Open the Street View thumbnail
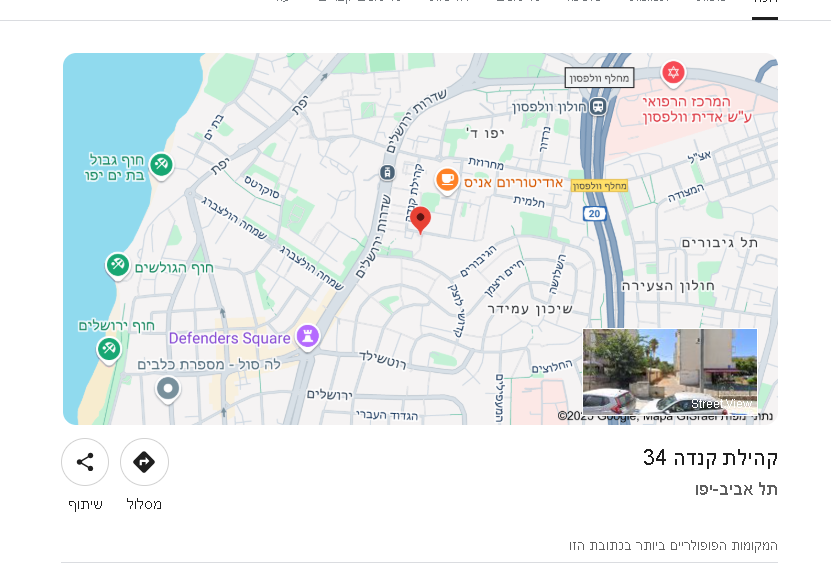This screenshot has height=568, width=831. click(x=669, y=371)
